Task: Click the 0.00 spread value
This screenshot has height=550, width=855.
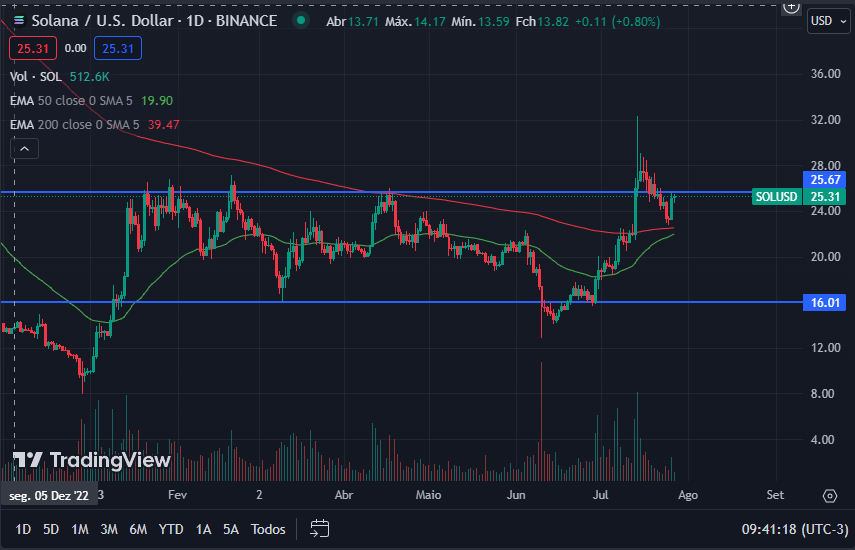Action: 75,48
